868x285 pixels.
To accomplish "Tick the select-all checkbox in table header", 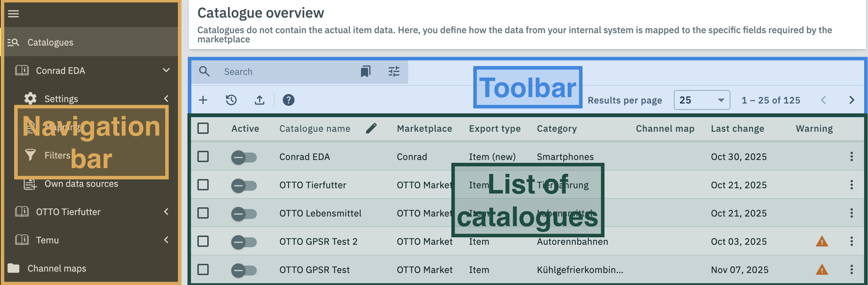I will click(203, 128).
